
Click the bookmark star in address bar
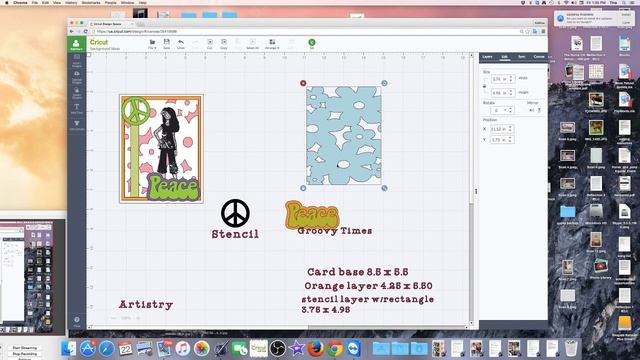[528, 31]
